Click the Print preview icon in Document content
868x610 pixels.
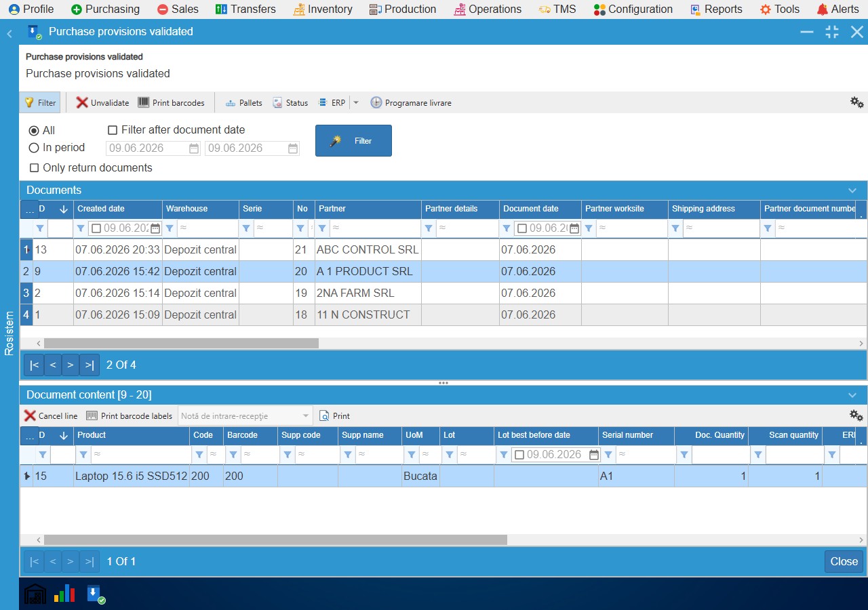tap(324, 415)
